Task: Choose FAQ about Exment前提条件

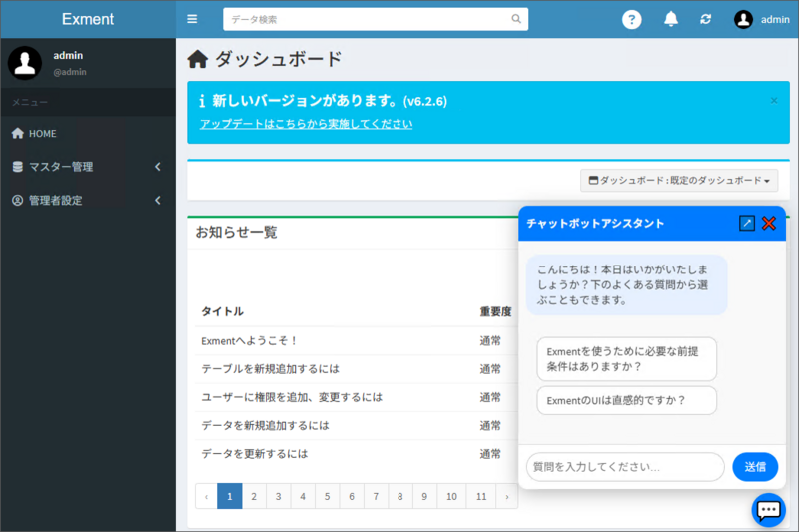Action: click(627, 359)
